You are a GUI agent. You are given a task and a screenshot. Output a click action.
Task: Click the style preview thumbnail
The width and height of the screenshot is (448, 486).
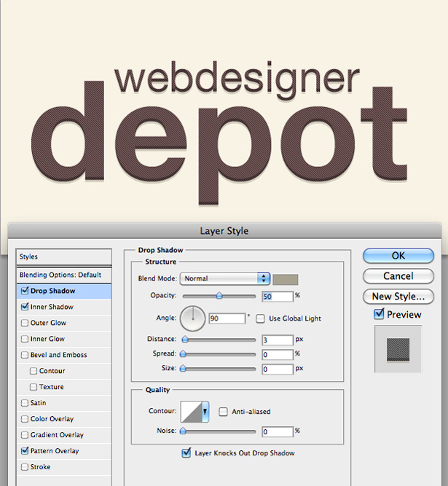point(398,349)
